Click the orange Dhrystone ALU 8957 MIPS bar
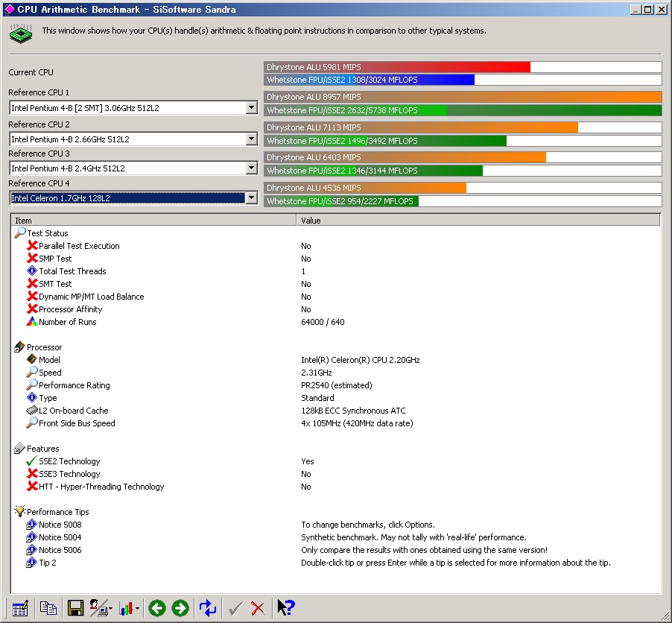Image resolution: width=672 pixels, height=623 pixels. tap(463, 97)
